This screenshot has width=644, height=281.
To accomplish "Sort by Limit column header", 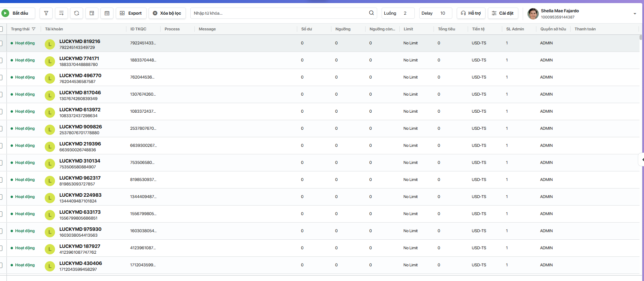I will point(408,29).
